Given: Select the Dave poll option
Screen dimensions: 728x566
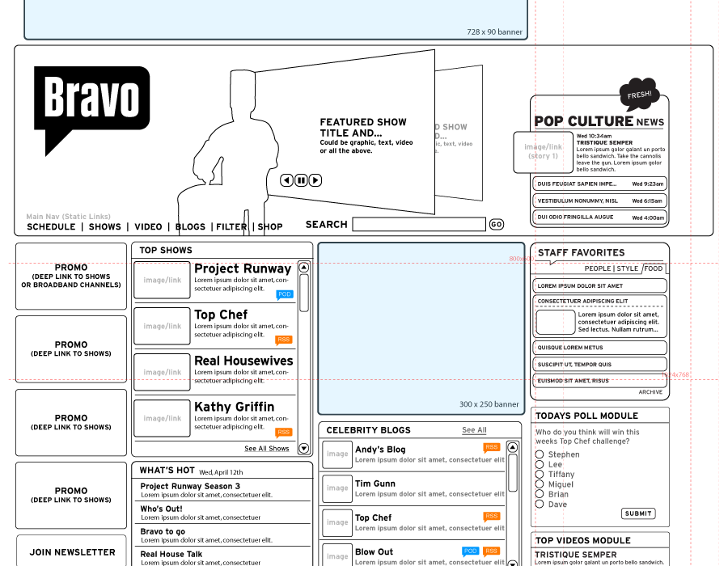Looking at the screenshot, I should [540, 505].
